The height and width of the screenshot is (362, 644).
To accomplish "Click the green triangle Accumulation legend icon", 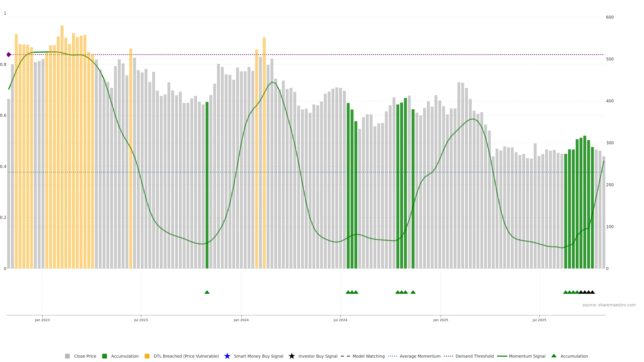I will pyautogui.click(x=554, y=356).
